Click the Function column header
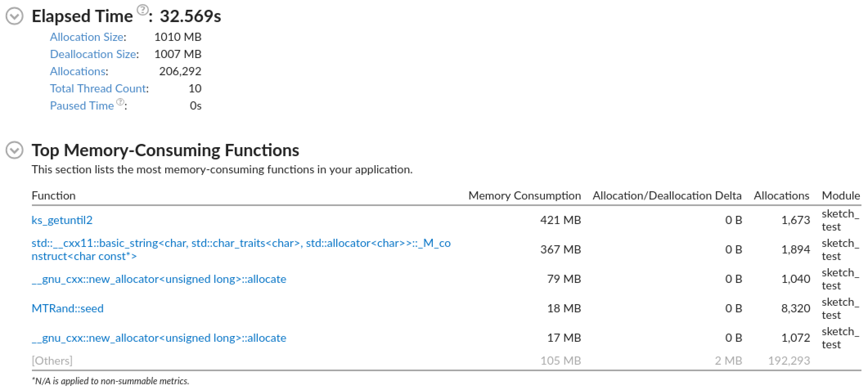 (x=54, y=195)
